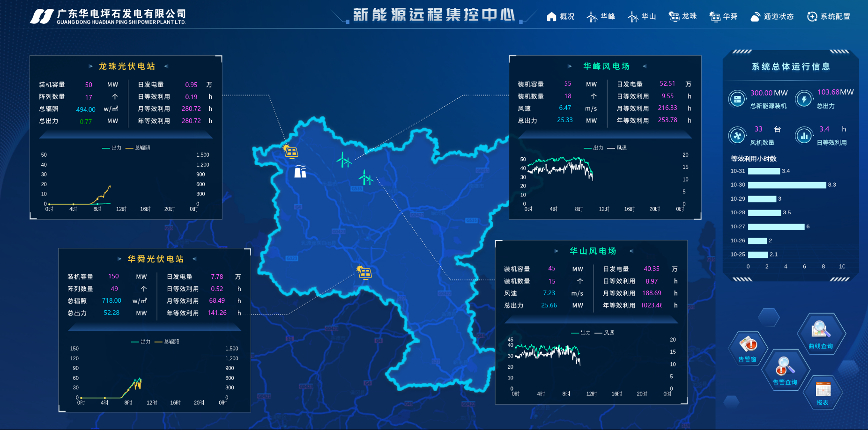Open the 曲线查询 curve query icon
The height and width of the screenshot is (430, 868).
click(821, 333)
